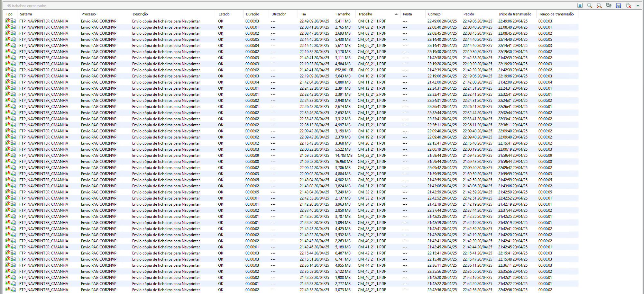The height and width of the screenshot is (294, 644).
Task: Click the Tempo de transmissão column header
Action: (x=557, y=14)
